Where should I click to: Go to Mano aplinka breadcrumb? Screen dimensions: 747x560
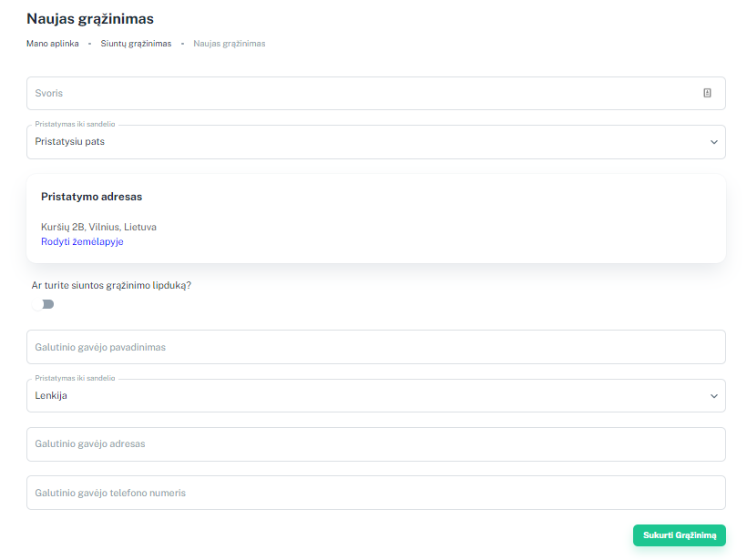pos(53,44)
